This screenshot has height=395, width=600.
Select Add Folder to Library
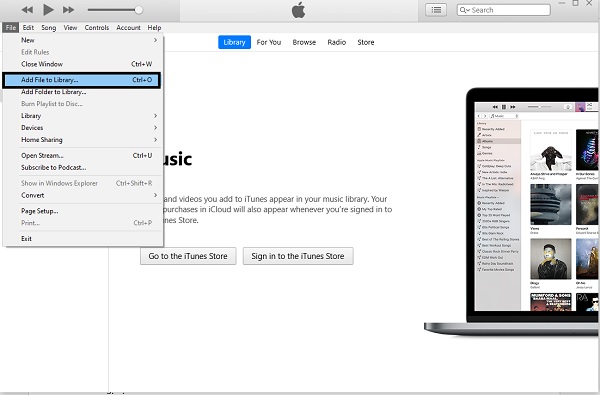pos(83,92)
